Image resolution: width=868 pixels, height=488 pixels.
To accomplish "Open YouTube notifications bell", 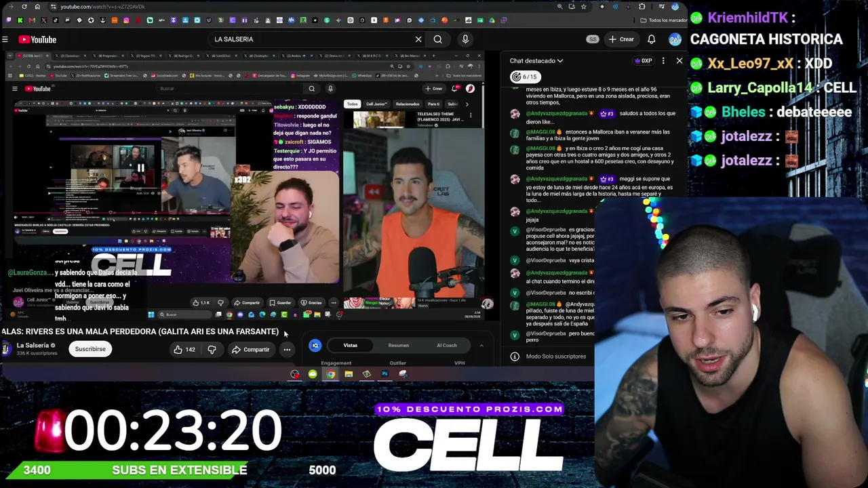I will click(652, 39).
